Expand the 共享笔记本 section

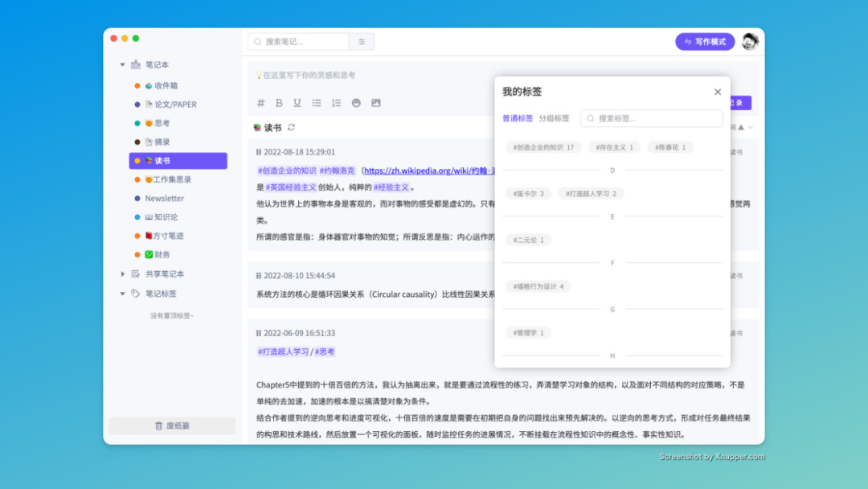(x=122, y=273)
